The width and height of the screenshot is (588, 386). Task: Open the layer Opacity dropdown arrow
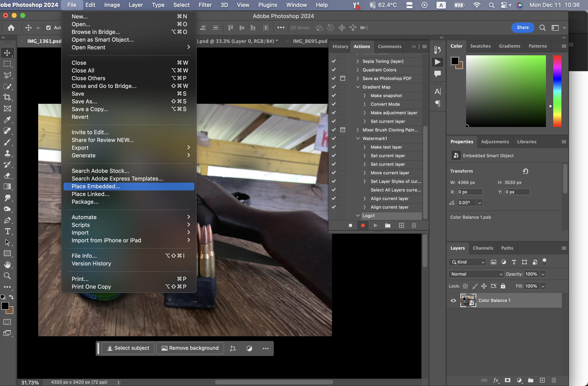[x=543, y=274]
